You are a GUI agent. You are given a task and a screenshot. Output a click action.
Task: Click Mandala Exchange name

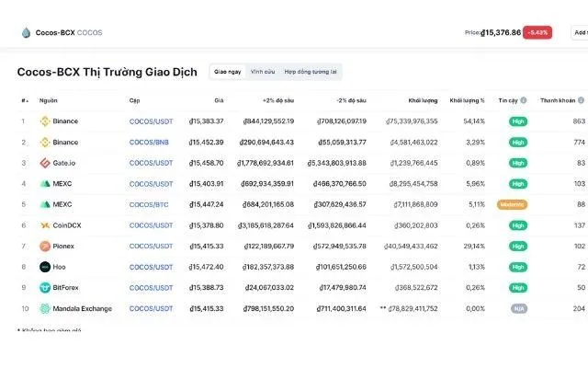[82, 309]
